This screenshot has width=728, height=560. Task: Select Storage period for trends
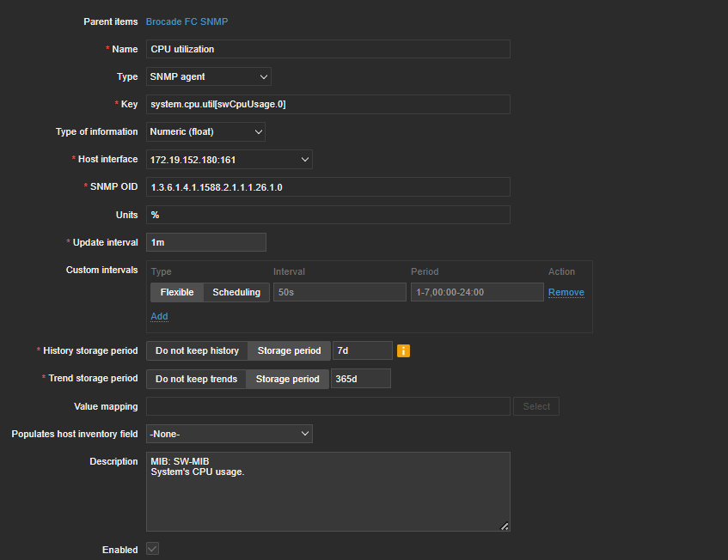[287, 379]
